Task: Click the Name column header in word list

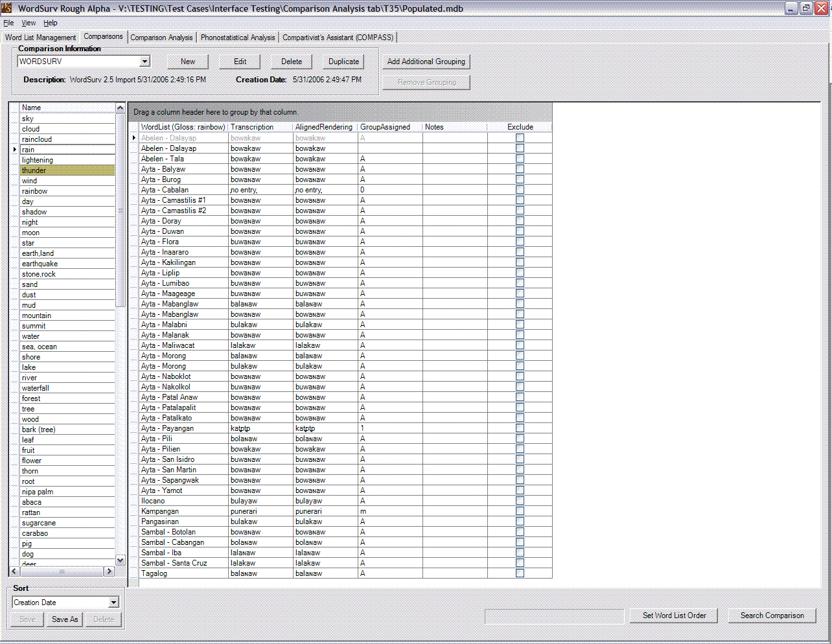Action: tap(67, 108)
